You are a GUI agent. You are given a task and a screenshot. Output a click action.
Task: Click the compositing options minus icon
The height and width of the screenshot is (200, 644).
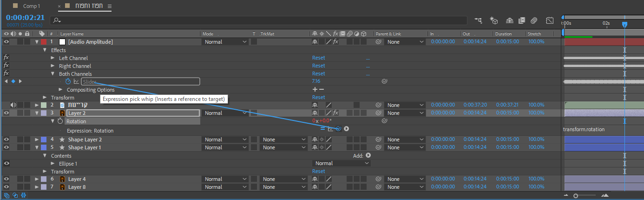point(322,89)
